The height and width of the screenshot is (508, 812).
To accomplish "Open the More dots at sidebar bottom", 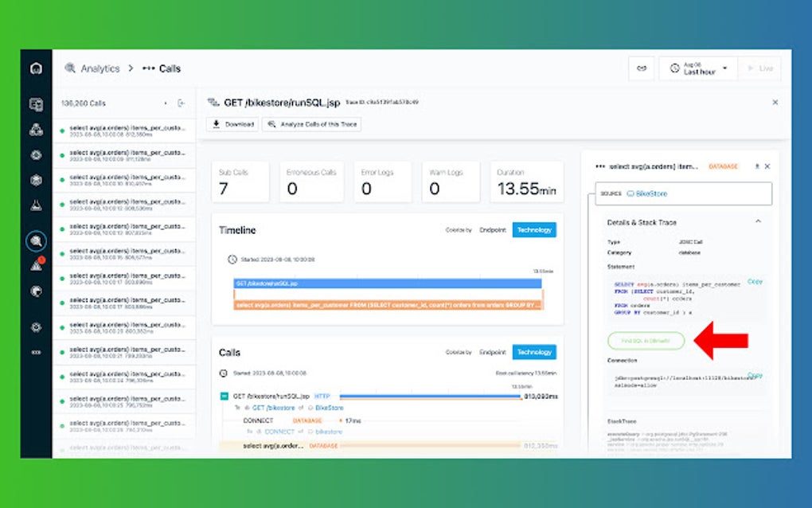I will (x=36, y=352).
